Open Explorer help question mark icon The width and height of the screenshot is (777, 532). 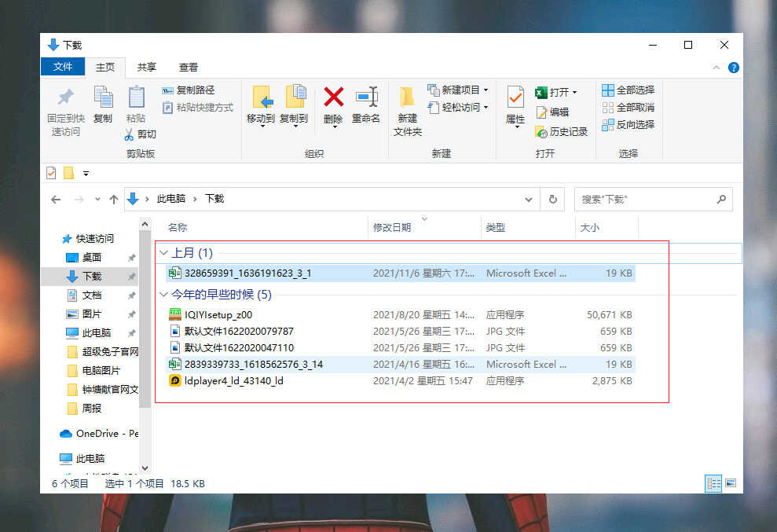[734, 68]
